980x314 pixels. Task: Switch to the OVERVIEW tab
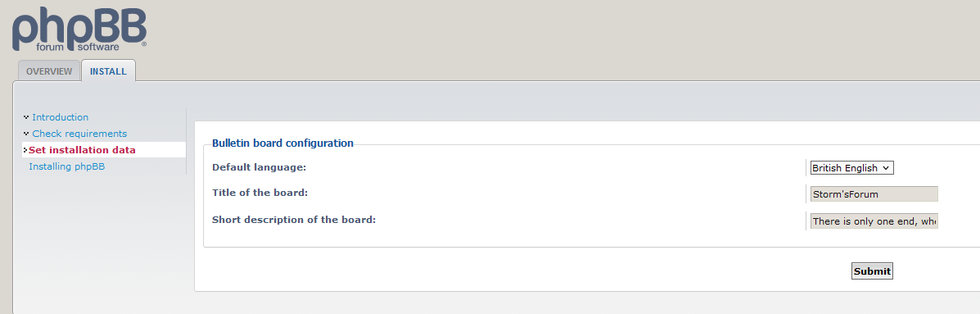click(x=49, y=71)
